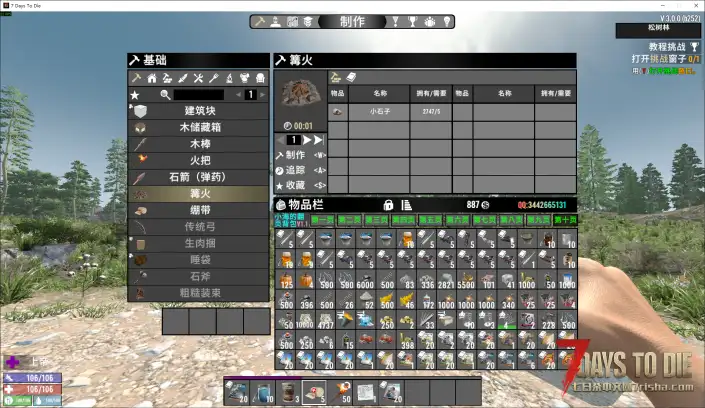Click 追踪 track button

[300, 170]
